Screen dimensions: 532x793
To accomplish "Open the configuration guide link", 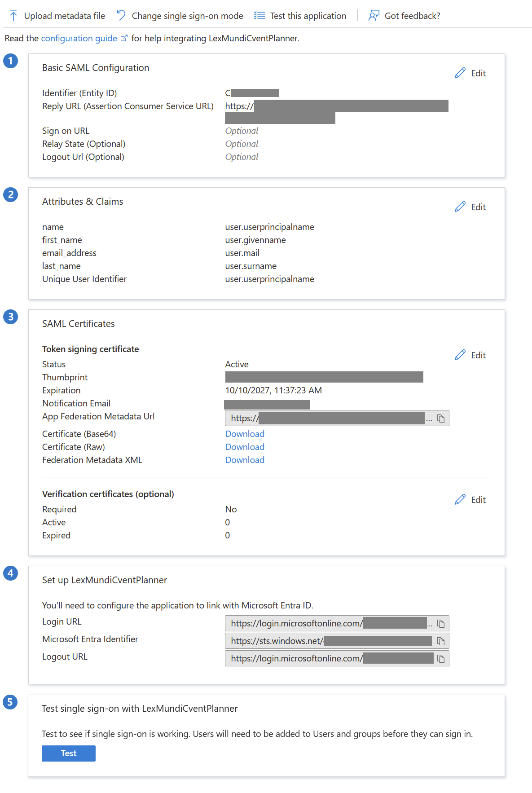I will (x=79, y=38).
